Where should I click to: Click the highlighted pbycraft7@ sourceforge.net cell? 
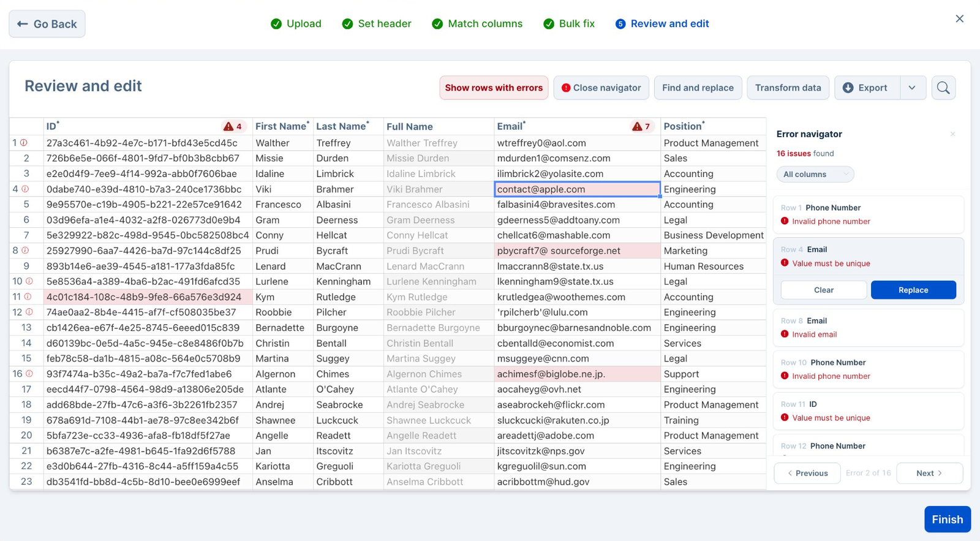point(577,251)
